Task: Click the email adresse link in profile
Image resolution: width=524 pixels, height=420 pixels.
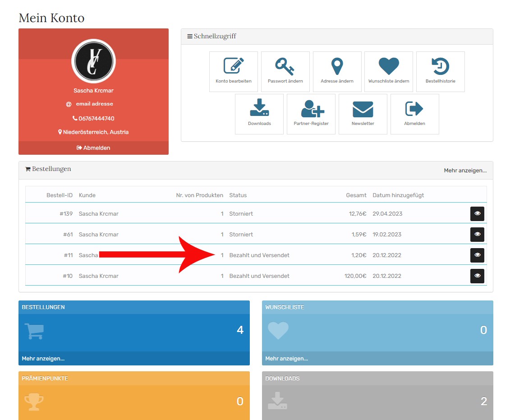Action: [x=94, y=104]
